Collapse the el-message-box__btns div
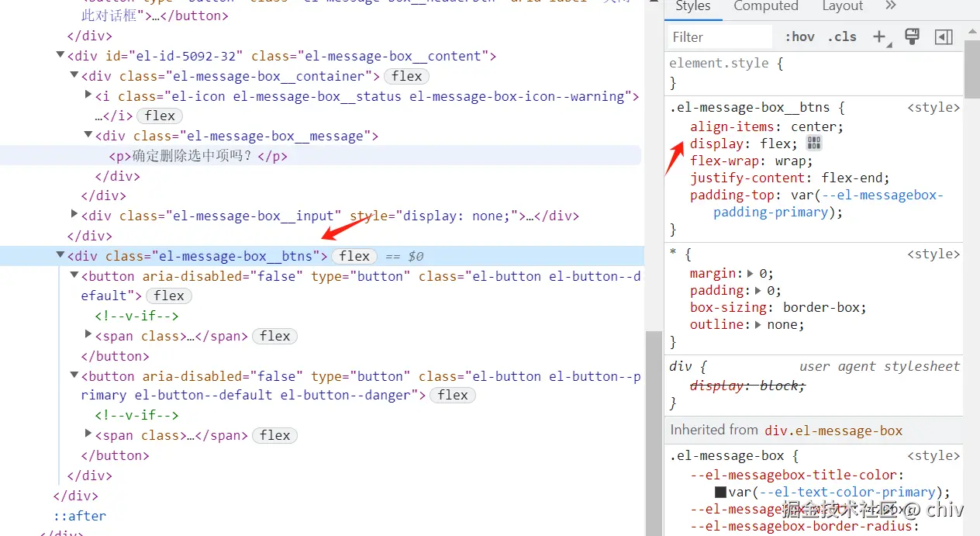 [60, 255]
